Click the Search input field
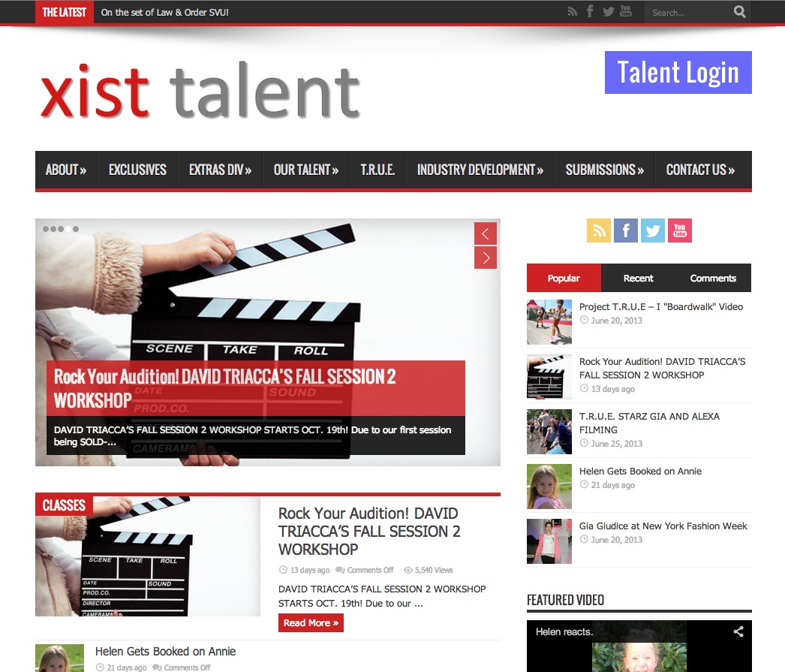The height and width of the screenshot is (672, 785). click(691, 13)
